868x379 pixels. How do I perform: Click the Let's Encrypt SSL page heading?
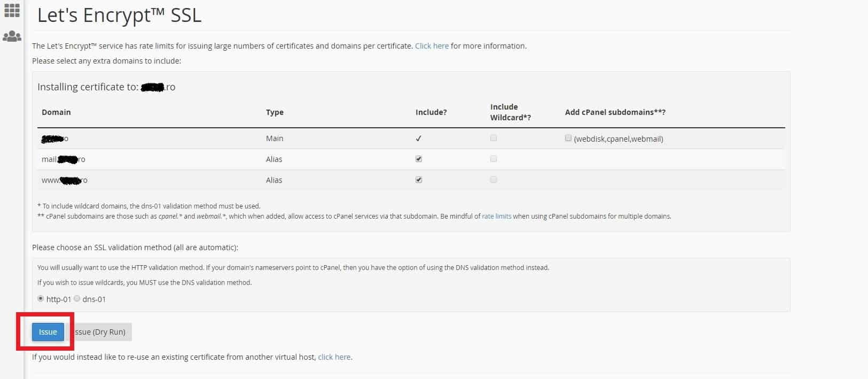[x=119, y=15]
